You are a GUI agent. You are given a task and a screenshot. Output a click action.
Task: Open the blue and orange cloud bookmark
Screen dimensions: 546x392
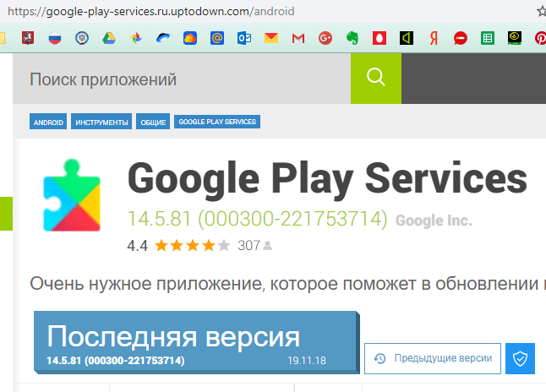pyautogui.click(x=190, y=38)
